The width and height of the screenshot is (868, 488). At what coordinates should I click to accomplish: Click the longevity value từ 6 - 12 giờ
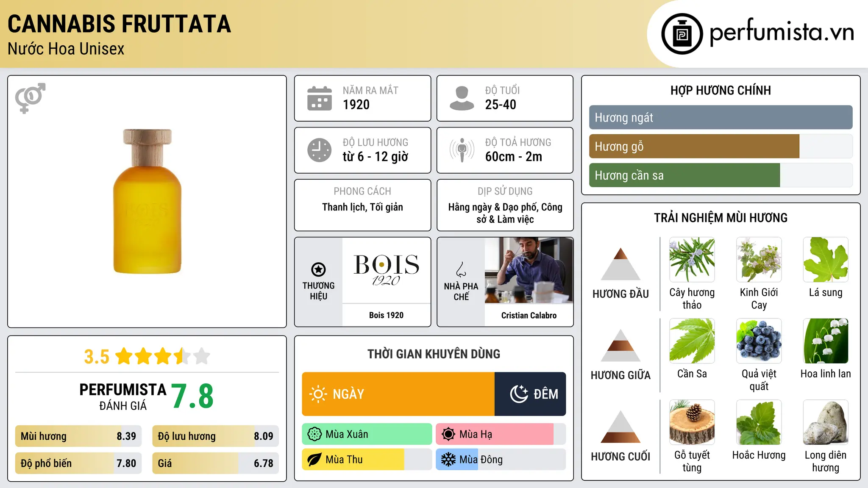point(376,157)
